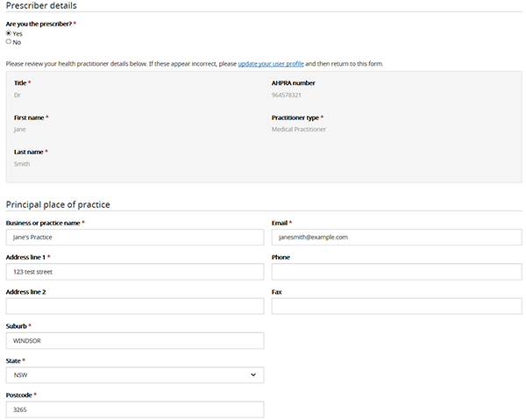Viewport: 526px width, 420px height.
Task: Click the Postcode field showing 3265
Action: pyautogui.click(x=134, y=409)
